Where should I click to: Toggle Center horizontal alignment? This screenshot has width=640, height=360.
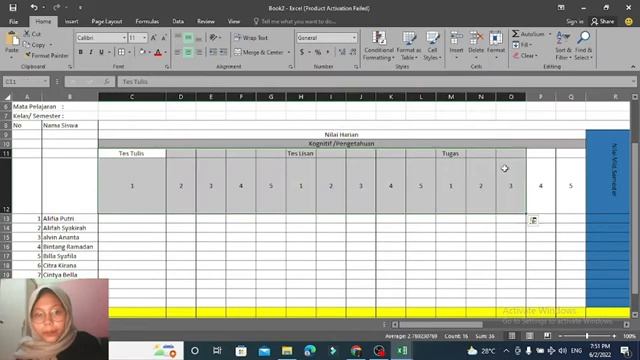click(188, 52)
